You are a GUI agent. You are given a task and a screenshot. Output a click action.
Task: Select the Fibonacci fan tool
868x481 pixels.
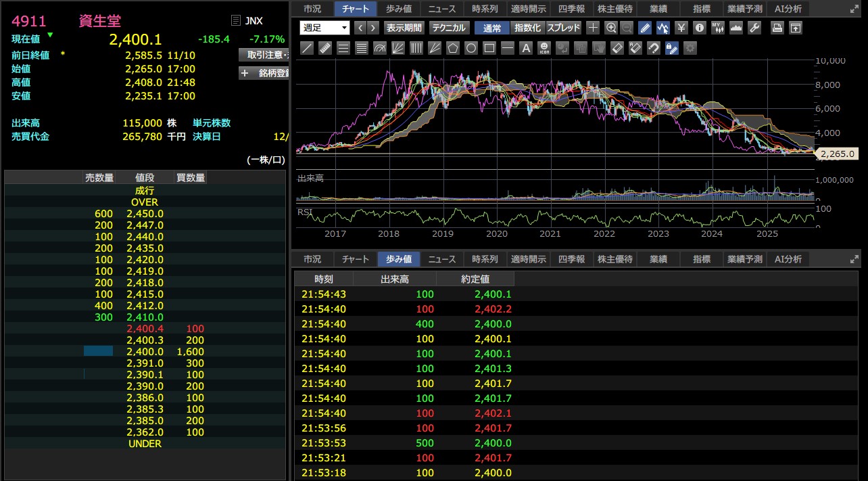click(398, 48)
